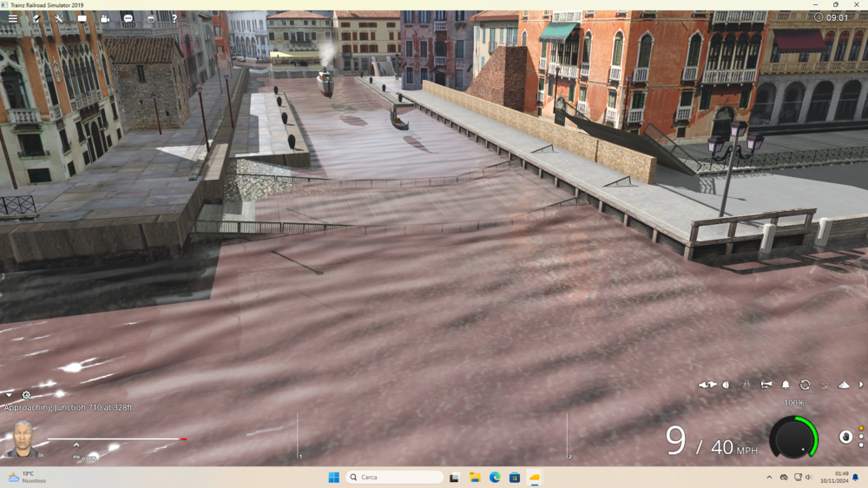Toggle the train direction reverser icon
The height and width of the screenshot is (488, 868).
click(x=707, y=385)
